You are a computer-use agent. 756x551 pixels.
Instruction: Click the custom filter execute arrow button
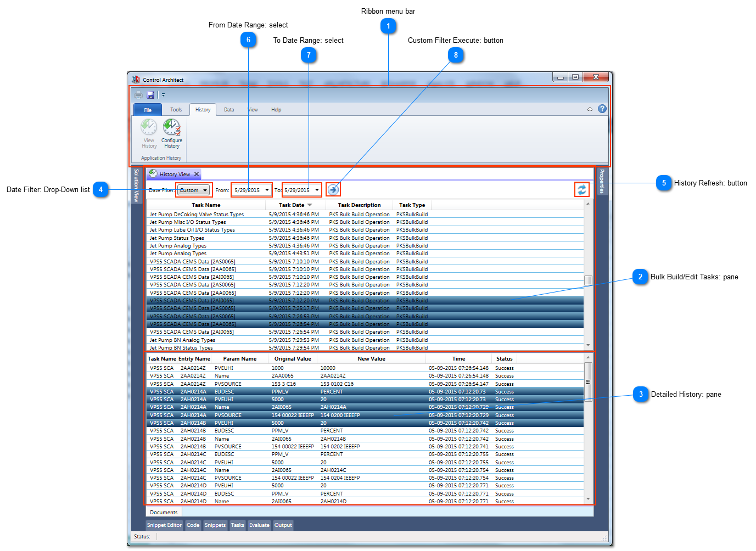click(x=333, y=189)
